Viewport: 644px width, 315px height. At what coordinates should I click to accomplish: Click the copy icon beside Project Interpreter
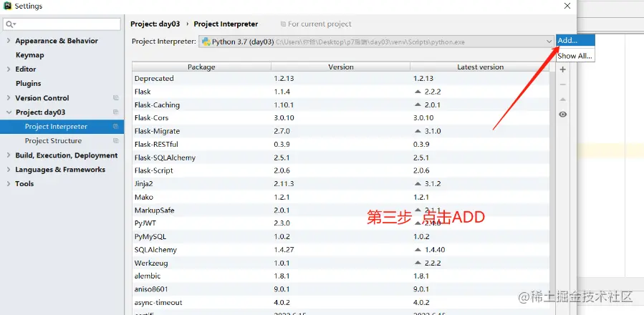click(116, 127)
